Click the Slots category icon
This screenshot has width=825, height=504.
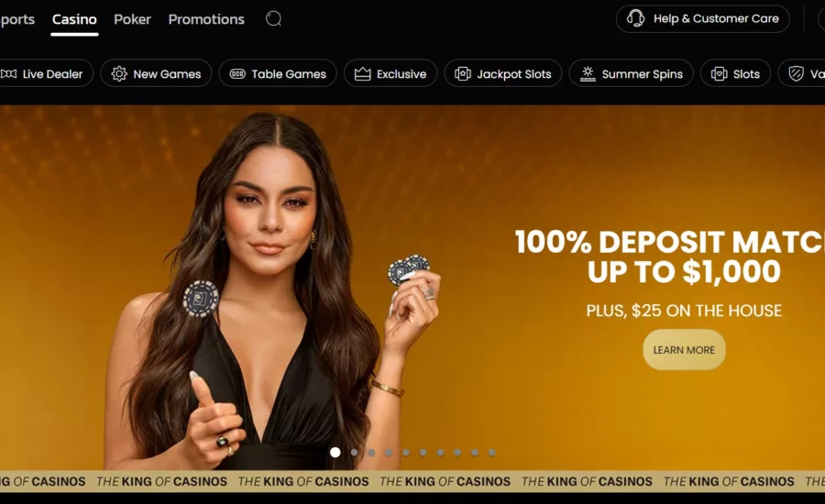pyautogui.click(x=719, y=73)
